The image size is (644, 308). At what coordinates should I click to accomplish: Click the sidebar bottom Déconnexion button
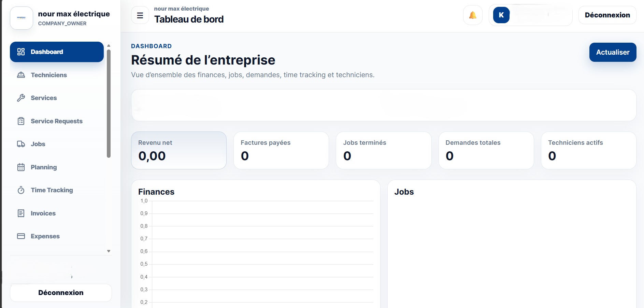pos(61,293)
